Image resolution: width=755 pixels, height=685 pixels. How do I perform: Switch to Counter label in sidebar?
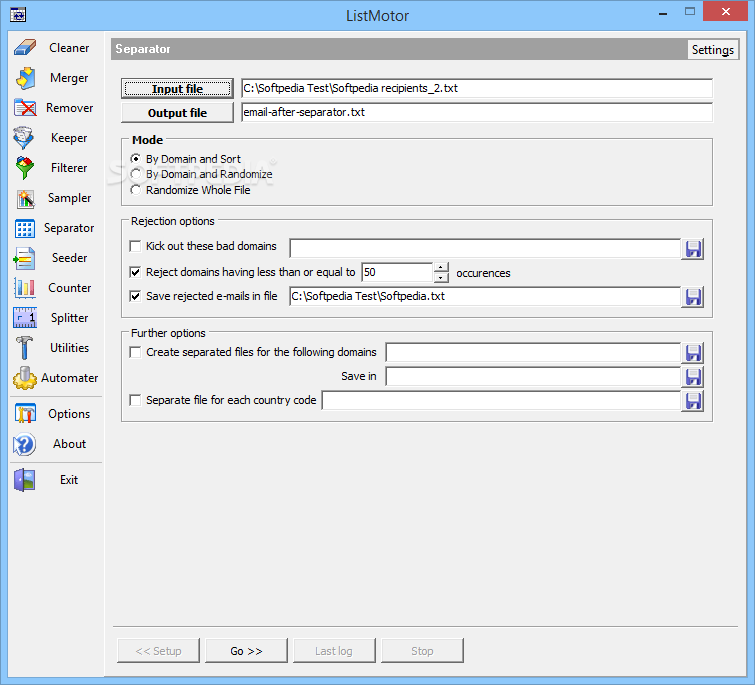click(x=69, y=288)
